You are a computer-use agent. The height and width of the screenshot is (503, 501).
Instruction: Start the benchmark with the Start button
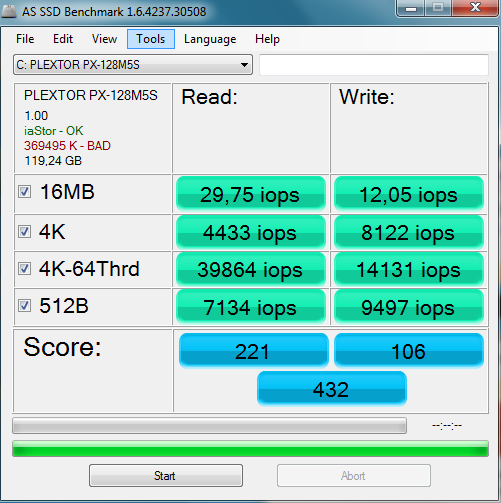coord(166,475)
